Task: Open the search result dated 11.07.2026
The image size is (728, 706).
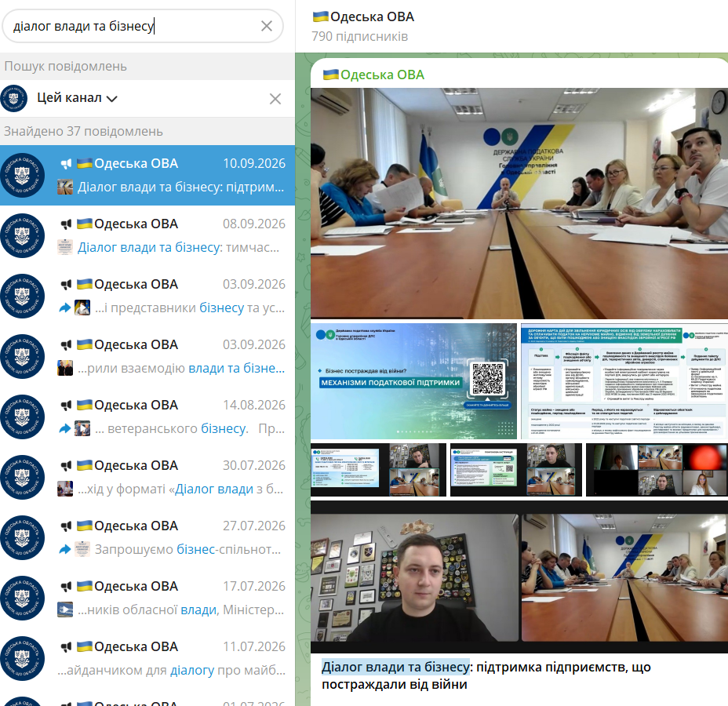Action: pyautogui.click(x=147, y=657)
